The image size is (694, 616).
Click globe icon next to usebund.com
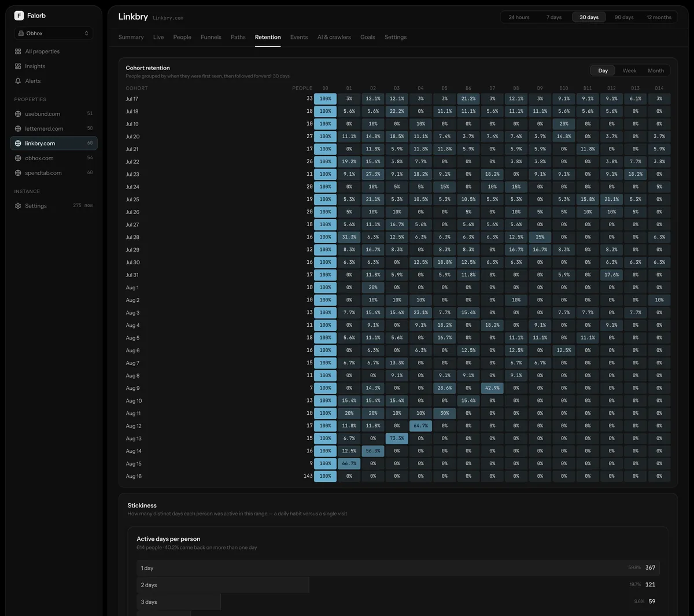(x=18, y=114)
